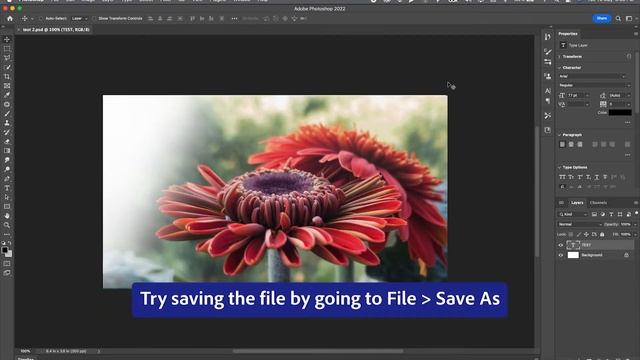Screen dimensions: 640x360
Task: Switch to the Channels tab
Action: click(598, 203)
